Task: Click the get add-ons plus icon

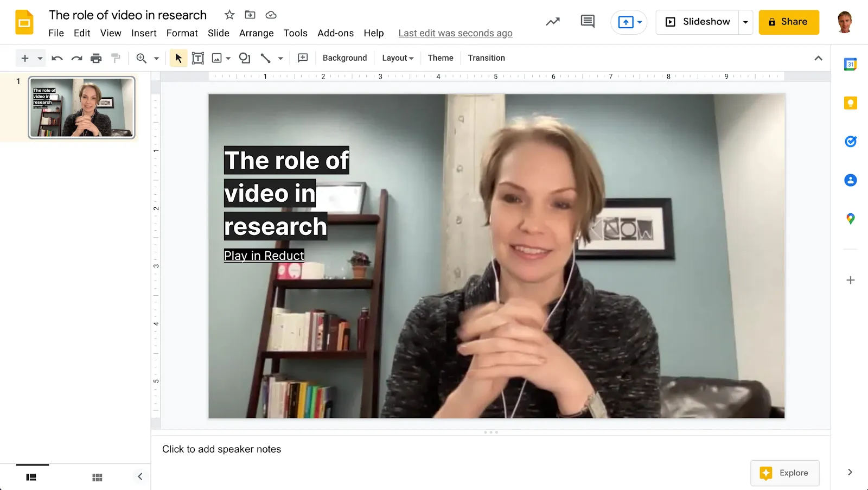Action: coord(851,280)
